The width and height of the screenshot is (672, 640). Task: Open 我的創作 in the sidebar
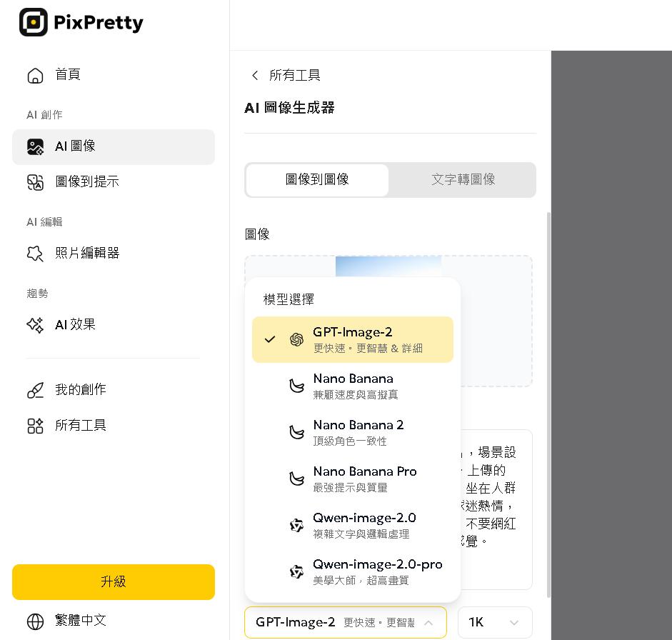(x=113, y=390)
